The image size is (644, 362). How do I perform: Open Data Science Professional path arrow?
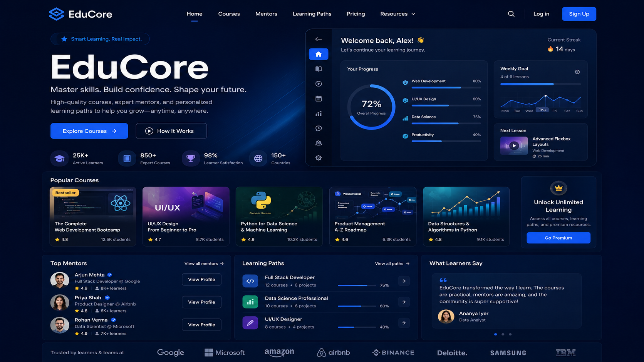tap(404, 302)
